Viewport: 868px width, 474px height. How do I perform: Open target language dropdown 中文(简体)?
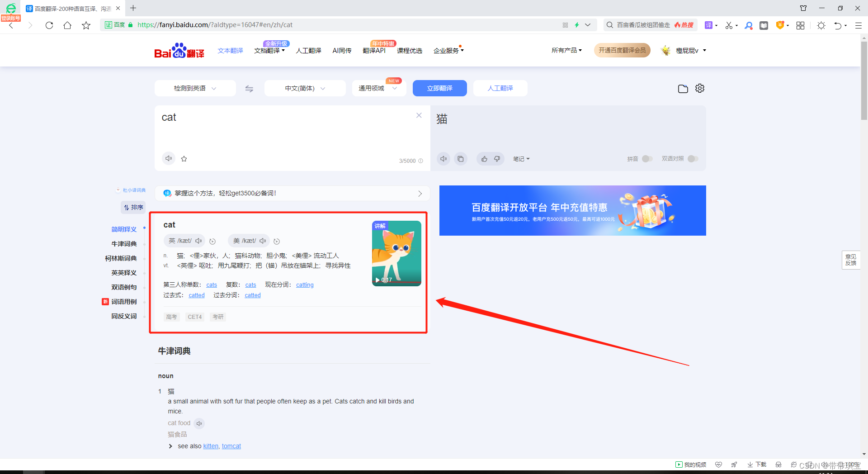[x=305, y=88]
